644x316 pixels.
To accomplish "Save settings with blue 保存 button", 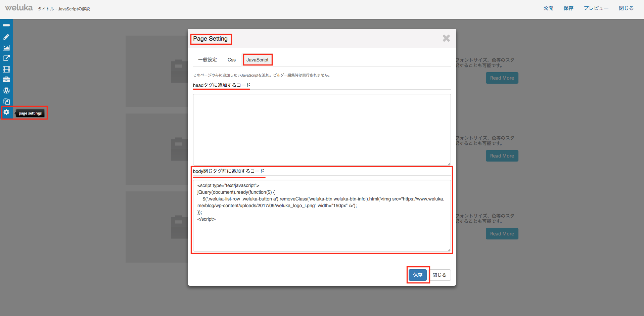I will point(418,275).
